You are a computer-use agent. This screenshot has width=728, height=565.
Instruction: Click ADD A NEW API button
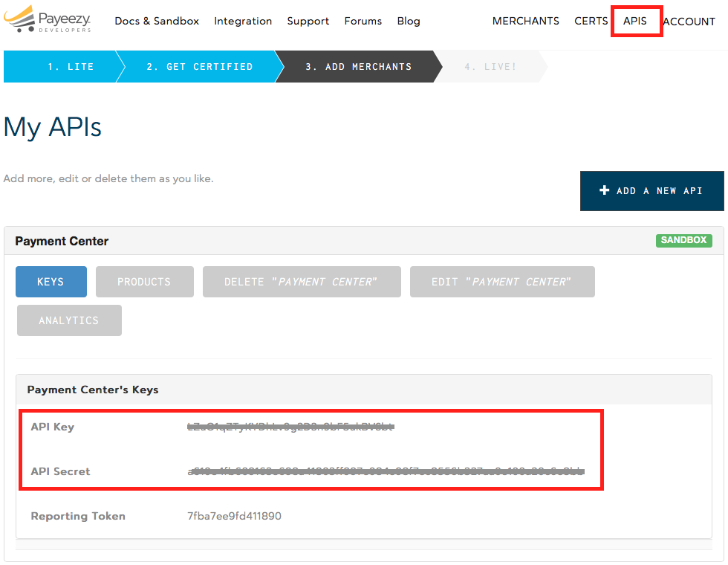(652, 190)
